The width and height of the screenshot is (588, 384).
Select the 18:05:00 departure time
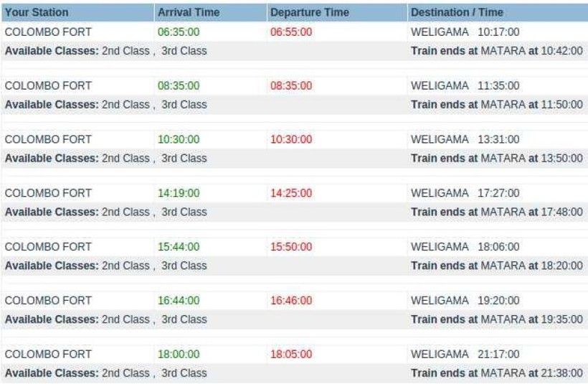[x=291, y=355]
